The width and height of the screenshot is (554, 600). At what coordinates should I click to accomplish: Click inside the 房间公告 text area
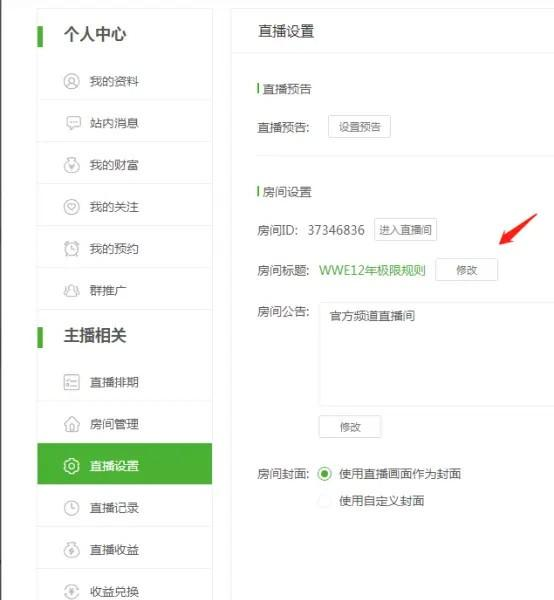coord(437,354)
